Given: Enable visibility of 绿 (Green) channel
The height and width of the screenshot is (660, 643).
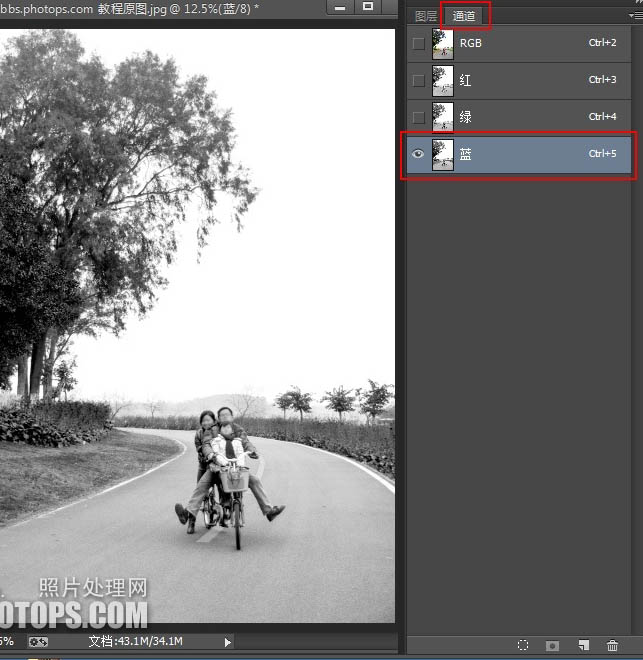Looking at the screenshot, I should click(418, 117).
